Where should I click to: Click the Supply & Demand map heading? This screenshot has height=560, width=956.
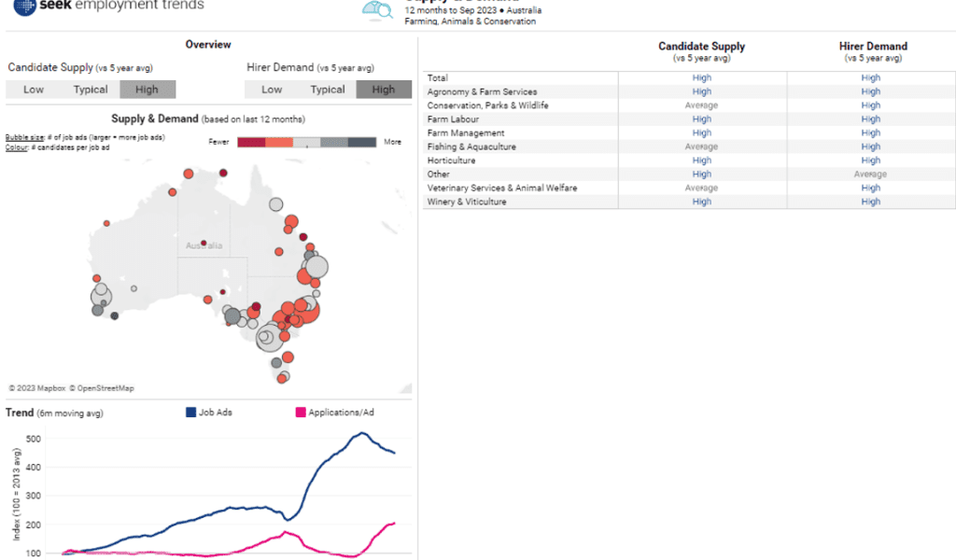[x=208, y=119]
